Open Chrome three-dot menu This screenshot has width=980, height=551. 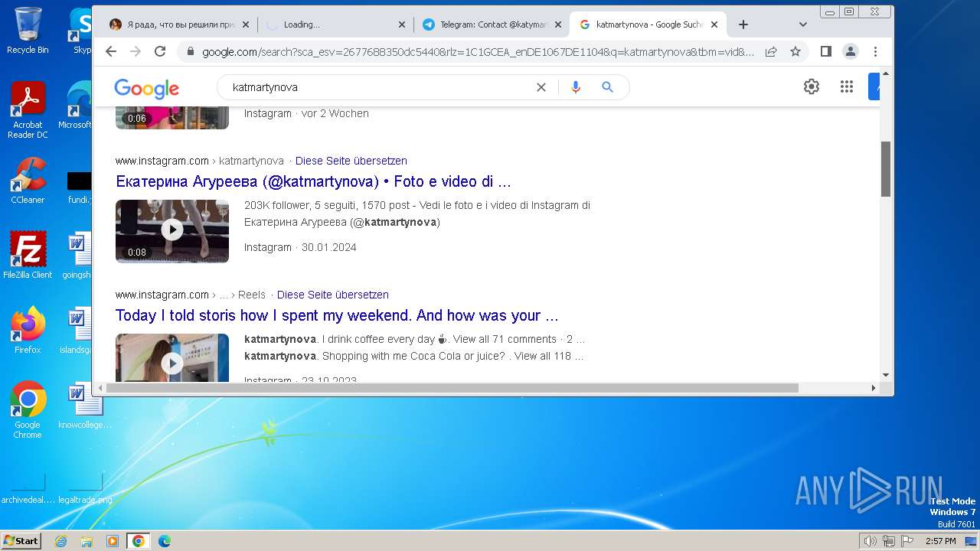[x=875, y=51]
